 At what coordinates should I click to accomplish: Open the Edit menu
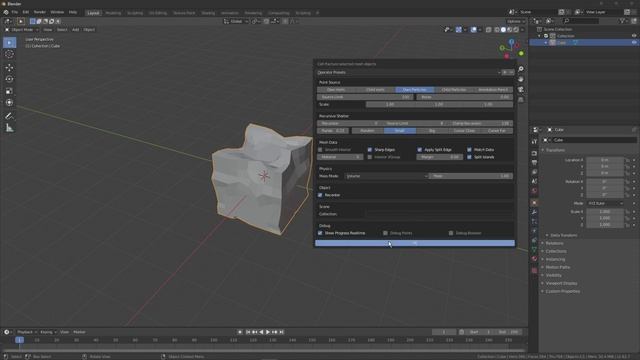coord(26,12)
